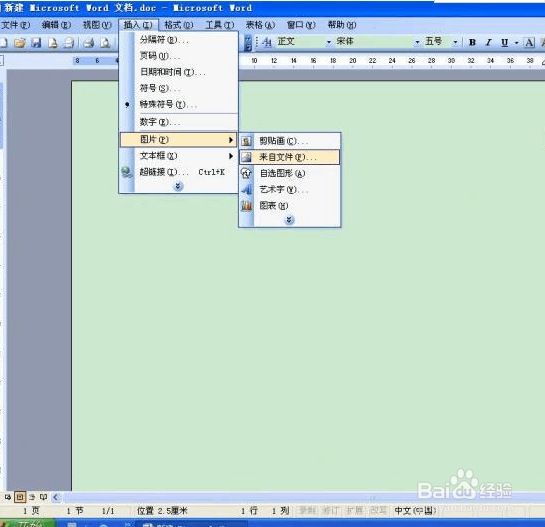Click the AutoShapes icon in submenu

tap(246, 173)
